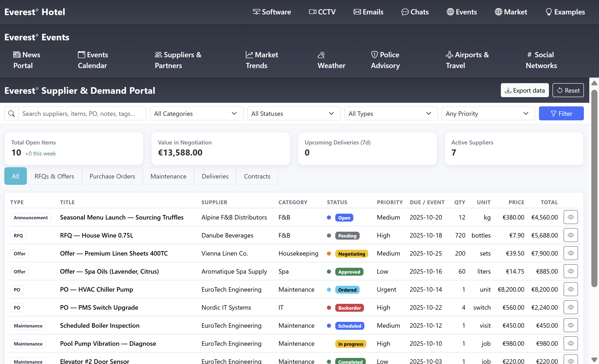Expand the All Categories dropdown
The height and width of the screenshot is (364, 599).
pos(197,113)
